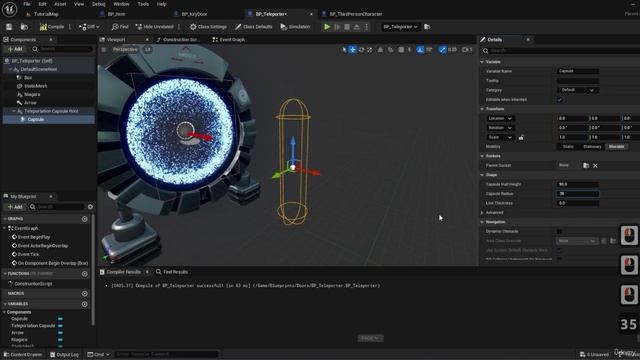Click the Capsule Half Height field

(578, 184)
